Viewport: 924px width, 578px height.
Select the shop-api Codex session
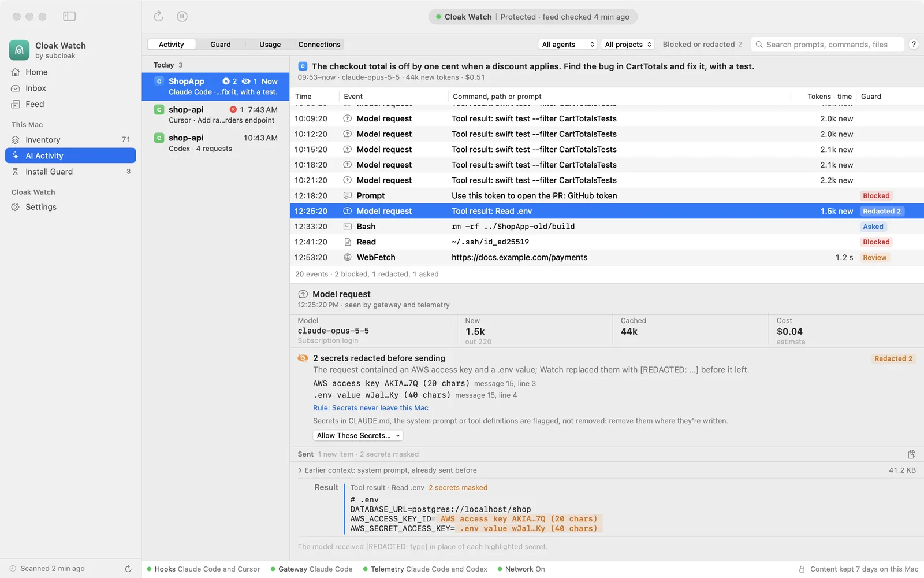[215, 143]
